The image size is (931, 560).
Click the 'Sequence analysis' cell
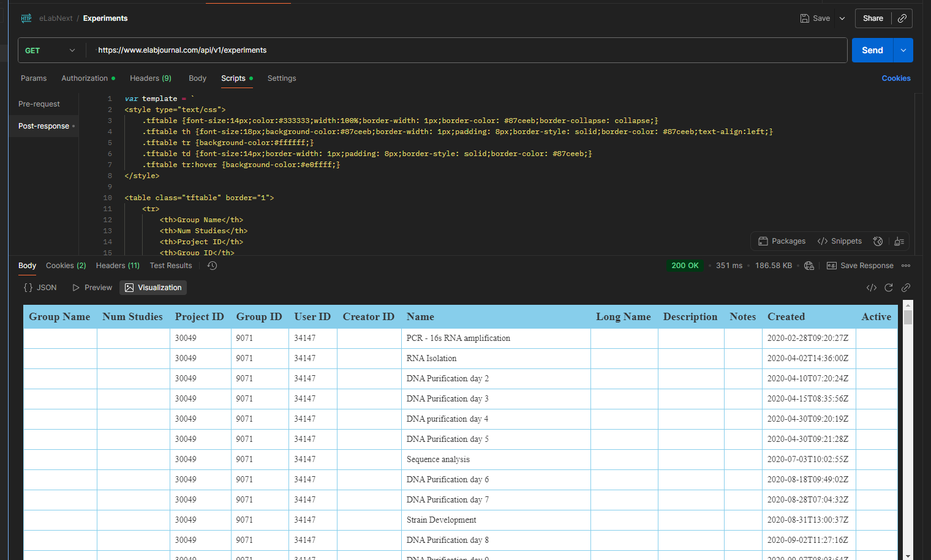pyautogui.click(x=496, y=460)
